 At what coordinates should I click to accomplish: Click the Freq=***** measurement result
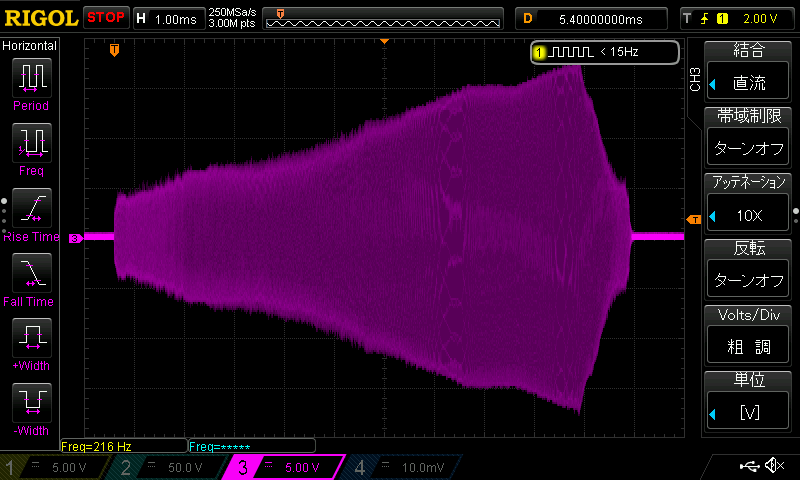pyautogui.click(x=252, y=446)
